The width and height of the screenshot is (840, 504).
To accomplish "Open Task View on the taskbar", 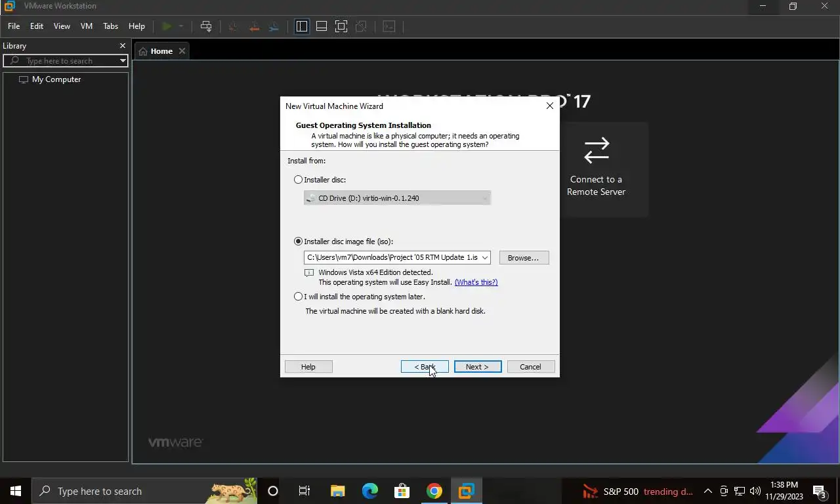I will [304, 491].
